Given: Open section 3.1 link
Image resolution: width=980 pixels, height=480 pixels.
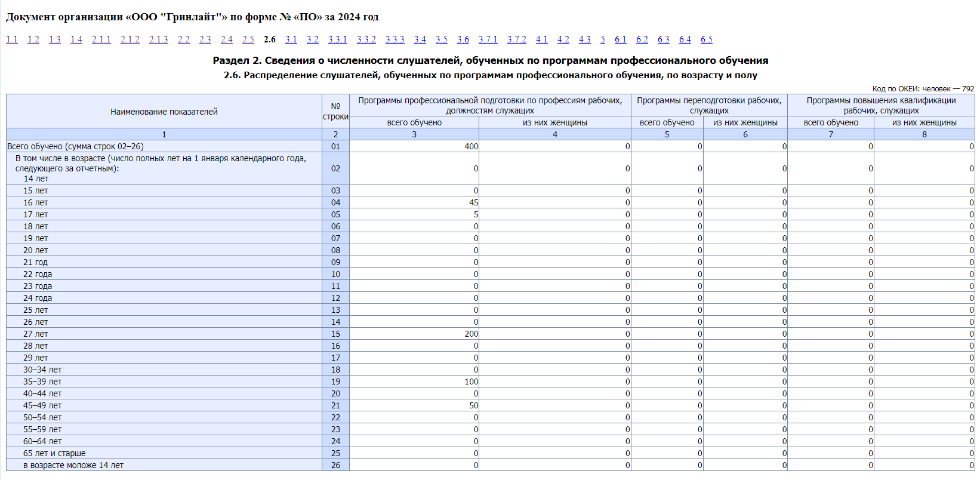Looking at the screenshot, I should 291,39.
